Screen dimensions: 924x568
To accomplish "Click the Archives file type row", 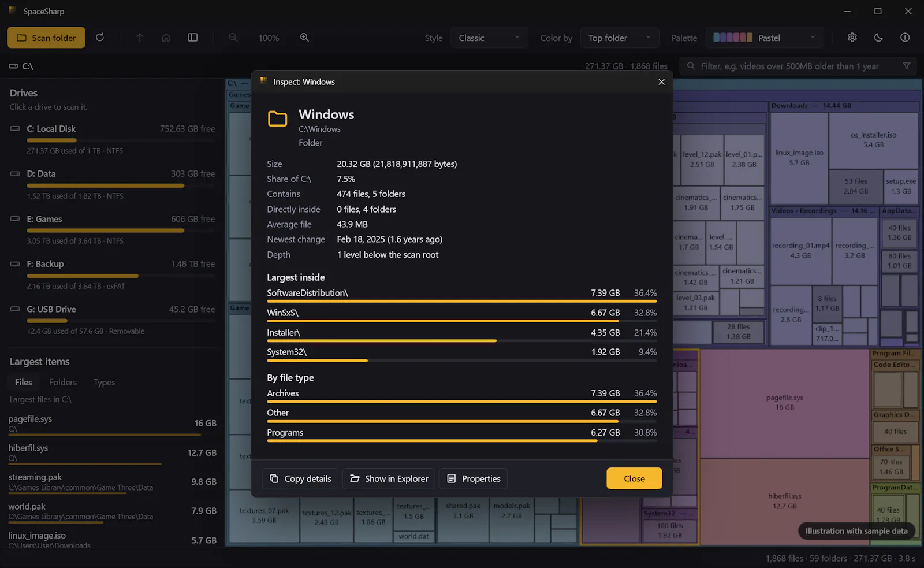I will (461, 395).
